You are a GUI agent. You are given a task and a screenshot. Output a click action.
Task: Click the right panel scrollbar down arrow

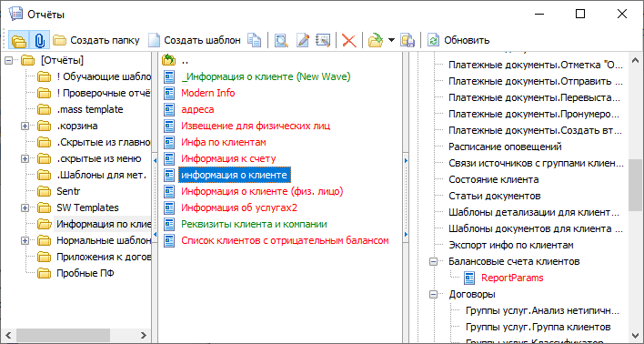click(635, 335)
